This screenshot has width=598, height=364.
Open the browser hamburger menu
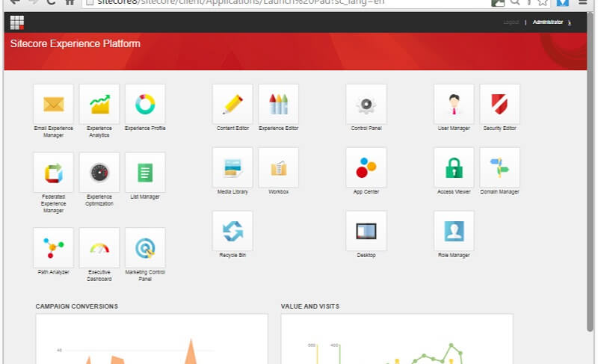[583, 2]
